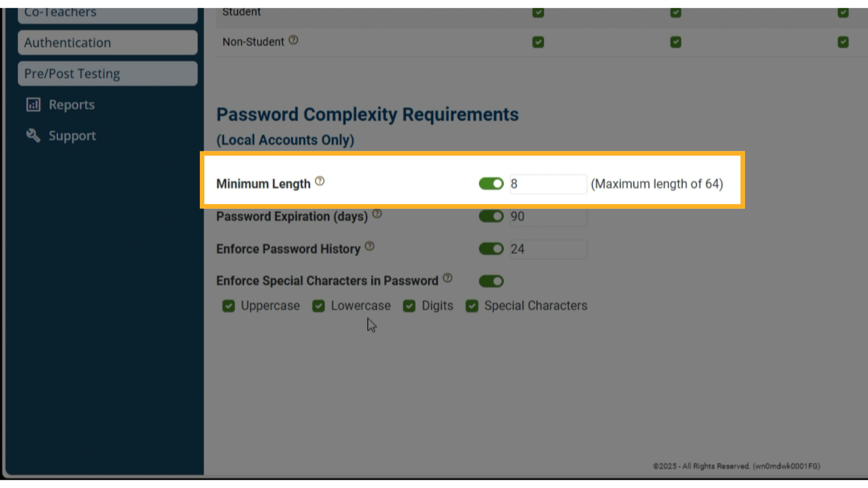Image resolution: width=868 pixels, height=488 pixels.
Task: Uncheck the Lowercase checkbox
Action: (319, 306)
